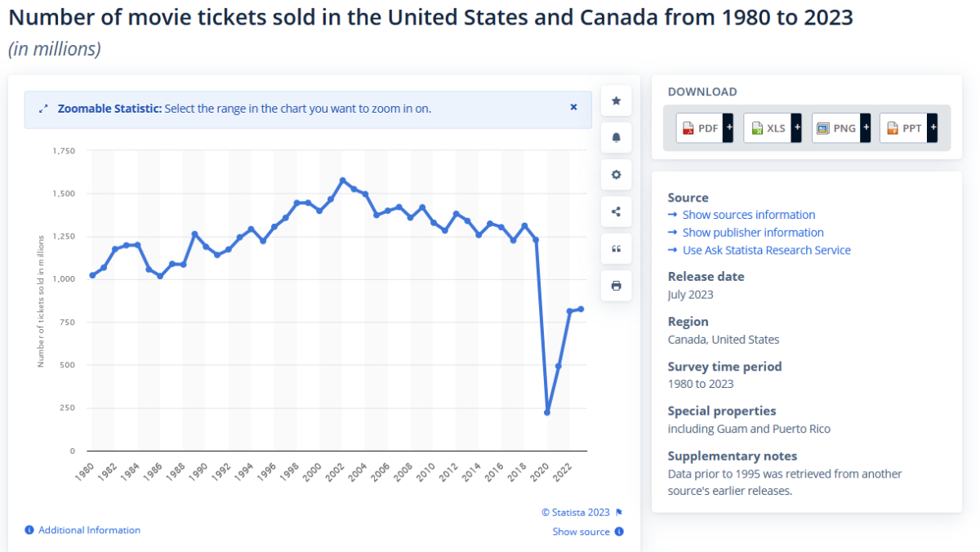
Task: Open Show publisher information link
Action: pos(752,233)
